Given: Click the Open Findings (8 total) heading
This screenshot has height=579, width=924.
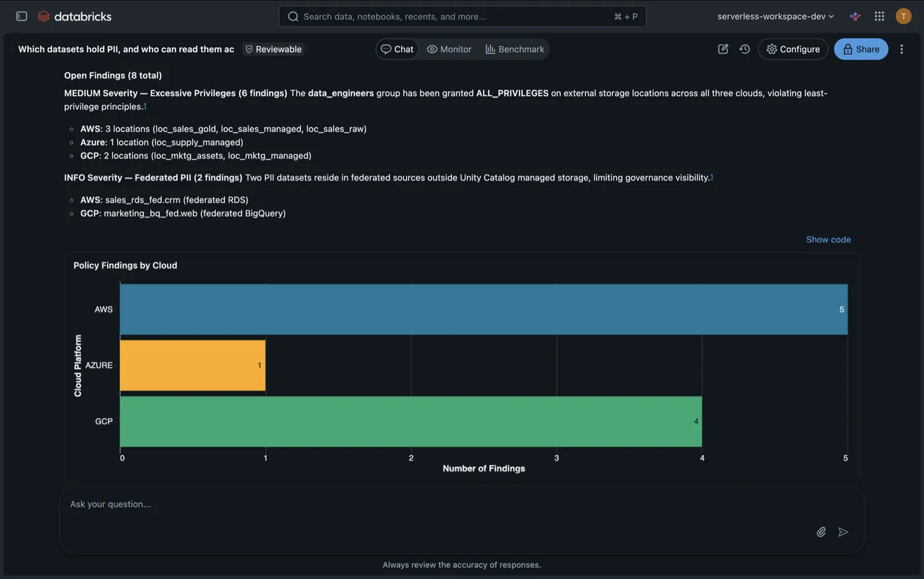Looking at the screenshot, I should click(x=113, y=75).
